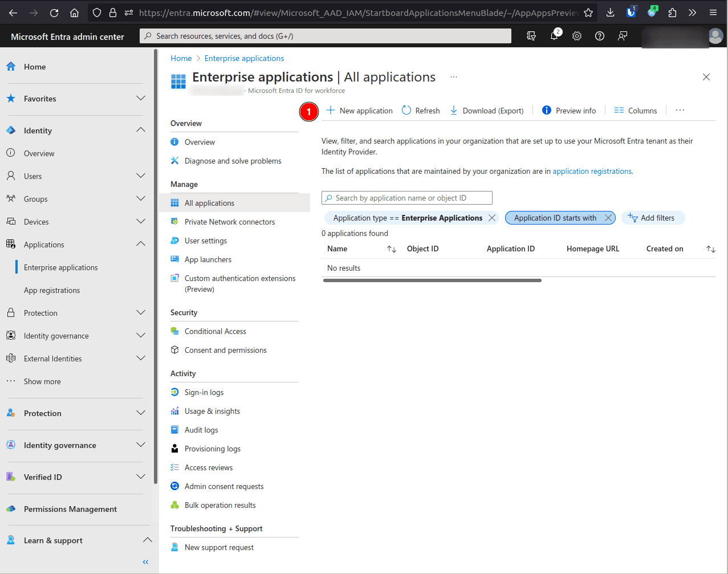Bookmark this page with the star
Image resolution: width=728 pixels, height=574 pixels.
coord(588,13)
